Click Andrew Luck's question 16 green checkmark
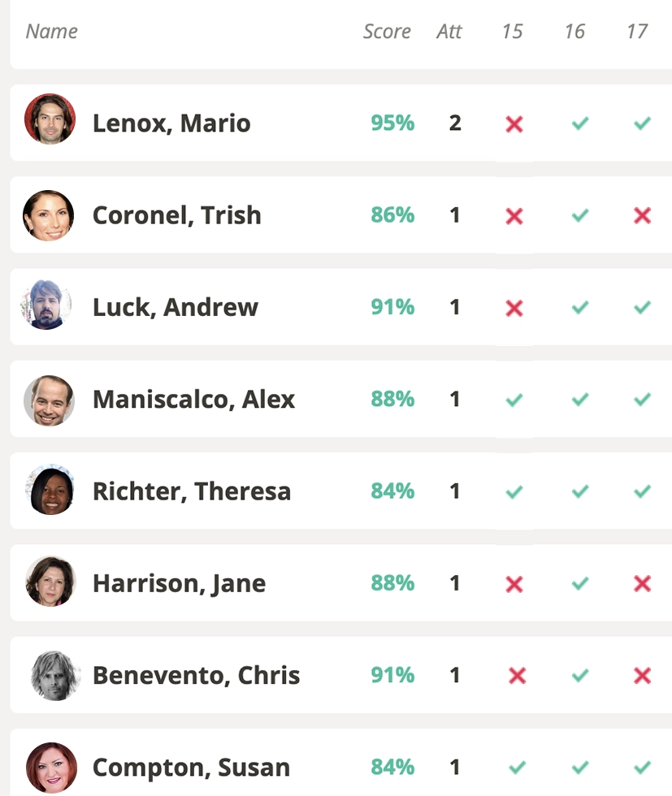Image resolution: width=672 pixels, height=796 pixels. click(x=579, y=308)
